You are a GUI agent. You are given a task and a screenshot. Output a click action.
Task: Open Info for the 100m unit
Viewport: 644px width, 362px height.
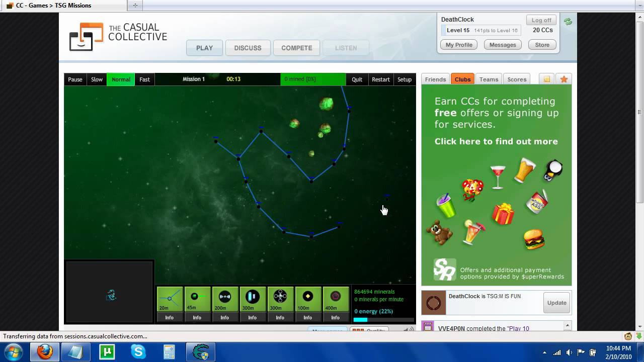pos(308,317)
